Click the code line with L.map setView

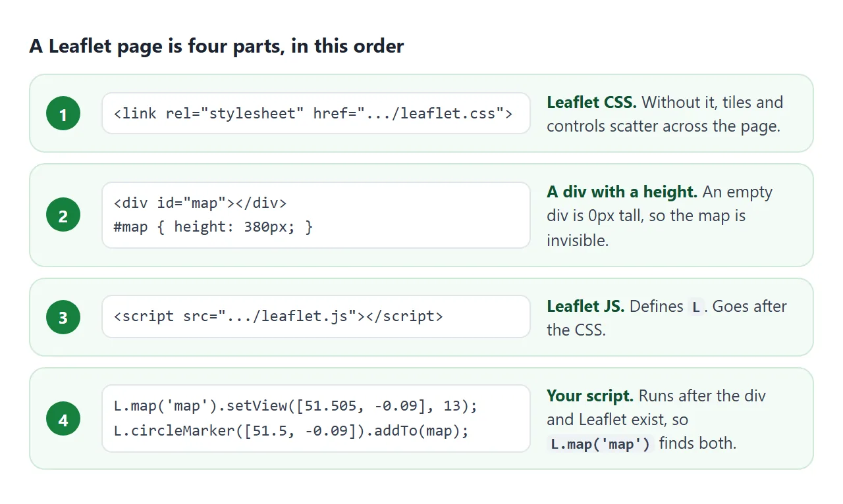[x=295, y=406]
